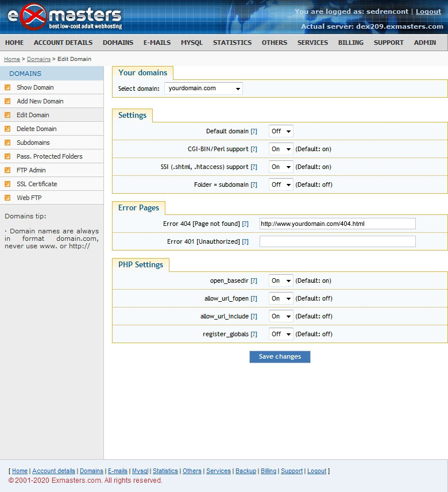Click the Error 401 Unauthorized input field
The width and height of the screenshot is (448, 492).
pos(337,241)
